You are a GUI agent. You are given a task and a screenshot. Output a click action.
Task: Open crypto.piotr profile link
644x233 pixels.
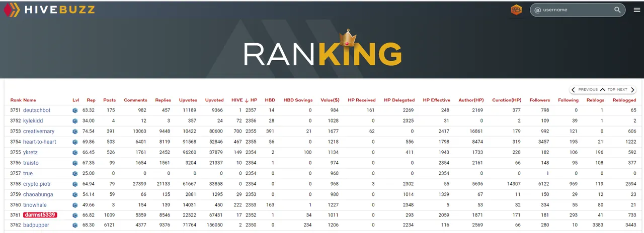coord(37,184)
